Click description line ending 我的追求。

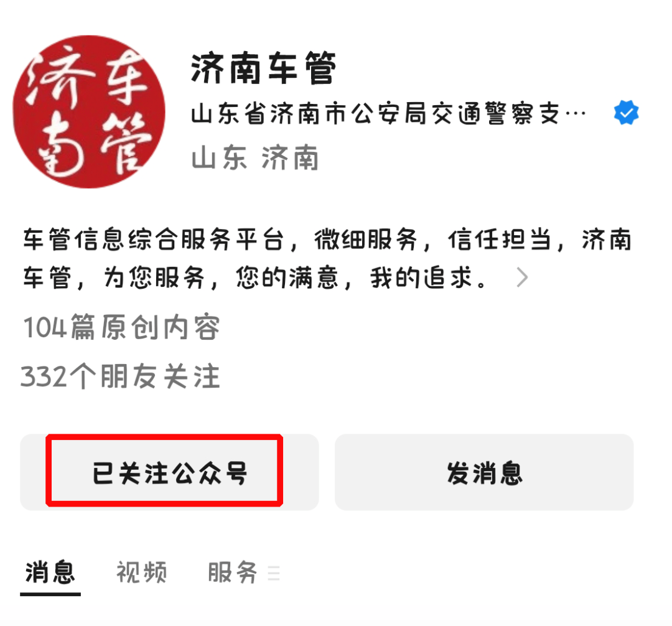point(255,278)
